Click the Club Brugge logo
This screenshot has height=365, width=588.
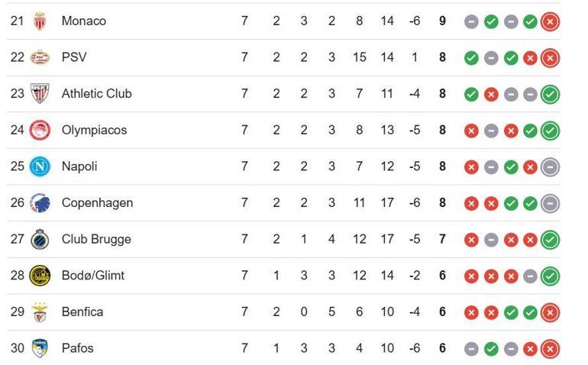(x=40, y=240)
